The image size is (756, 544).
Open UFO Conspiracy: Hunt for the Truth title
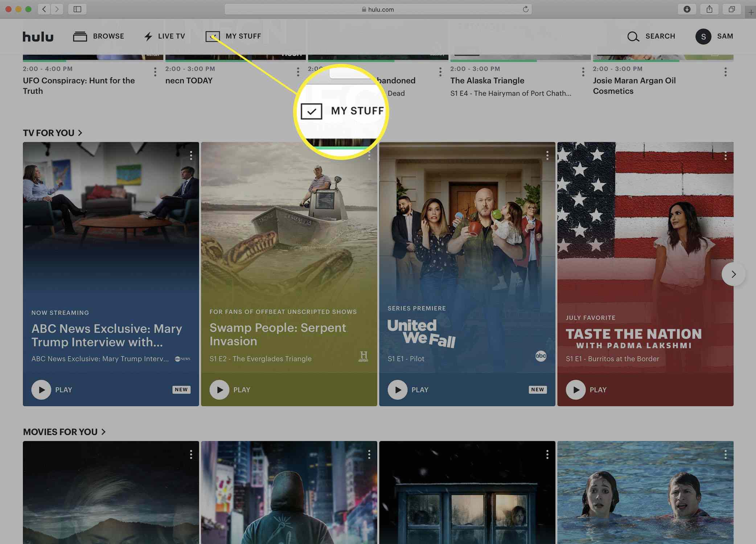79,86
